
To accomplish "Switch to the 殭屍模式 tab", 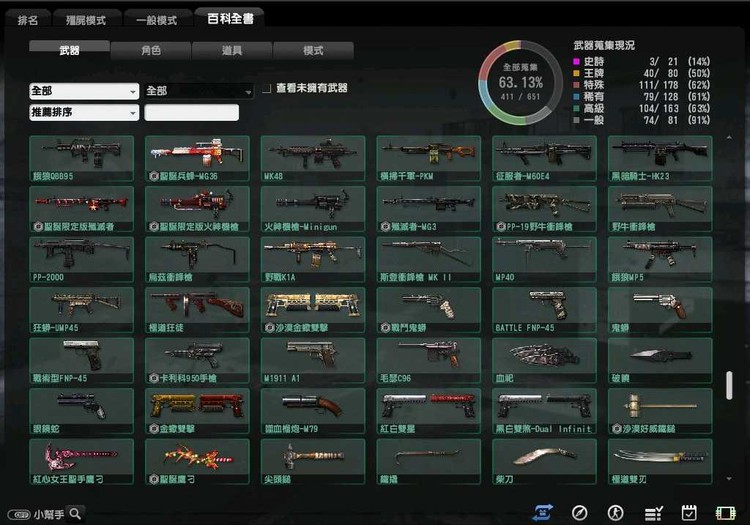I will coord(86,20).
